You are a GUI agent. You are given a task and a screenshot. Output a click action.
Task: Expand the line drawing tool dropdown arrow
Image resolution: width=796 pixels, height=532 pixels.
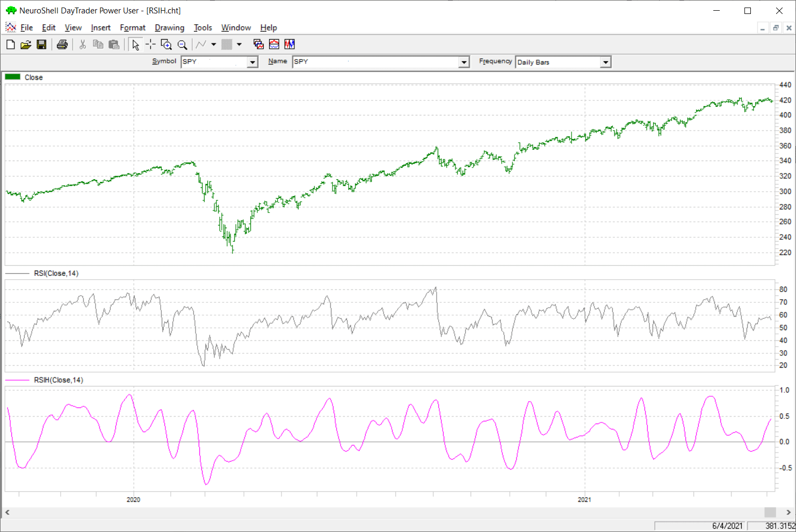pyautogui.click(x=214, y=45)
